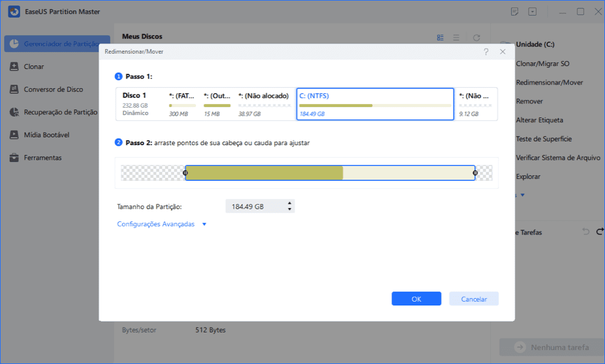Click the Configurações Avançadas dropdown arrow

pyautogui.click(x=204, y=224)
